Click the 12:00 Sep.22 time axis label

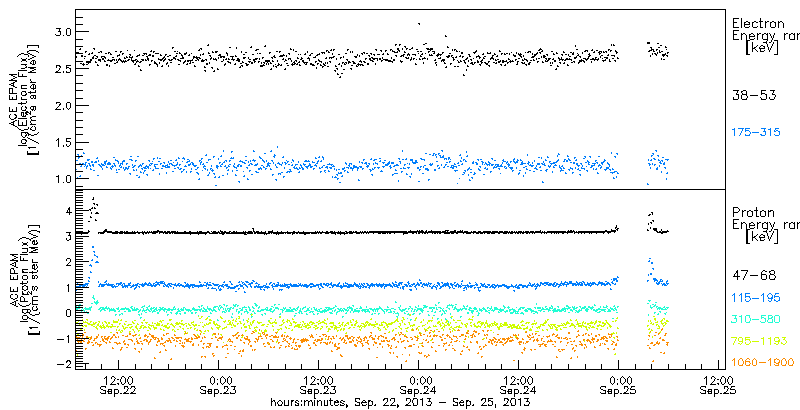118,386
